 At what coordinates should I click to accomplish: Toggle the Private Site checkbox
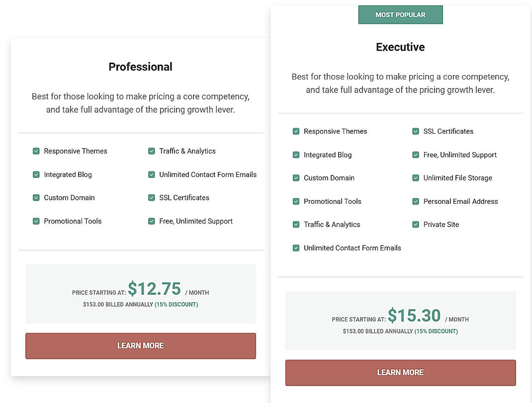pyautogui.click(x=416, y=225)
